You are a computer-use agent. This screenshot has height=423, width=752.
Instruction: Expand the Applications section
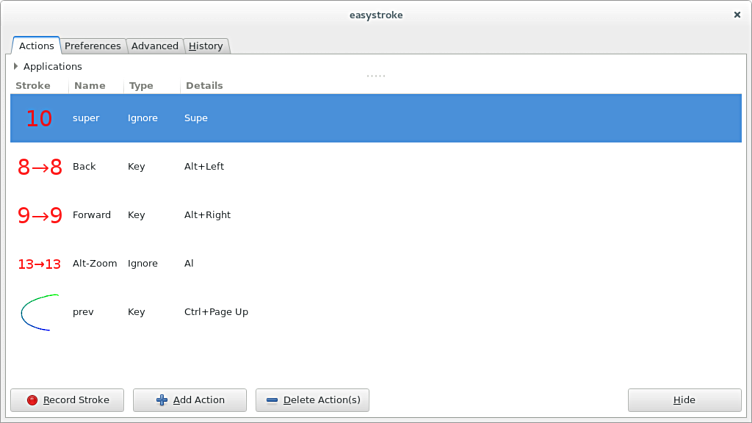(x=16, y=67)
